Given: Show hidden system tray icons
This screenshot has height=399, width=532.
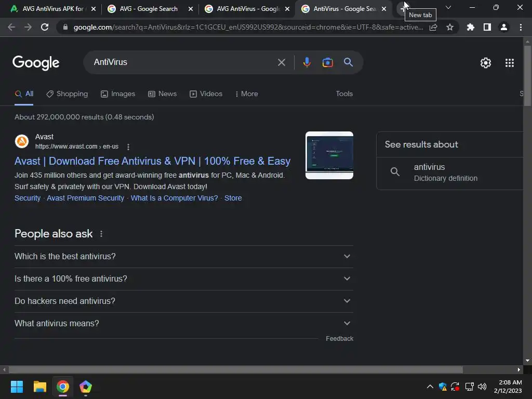Looking at the screenshot, I should point(430,387).
